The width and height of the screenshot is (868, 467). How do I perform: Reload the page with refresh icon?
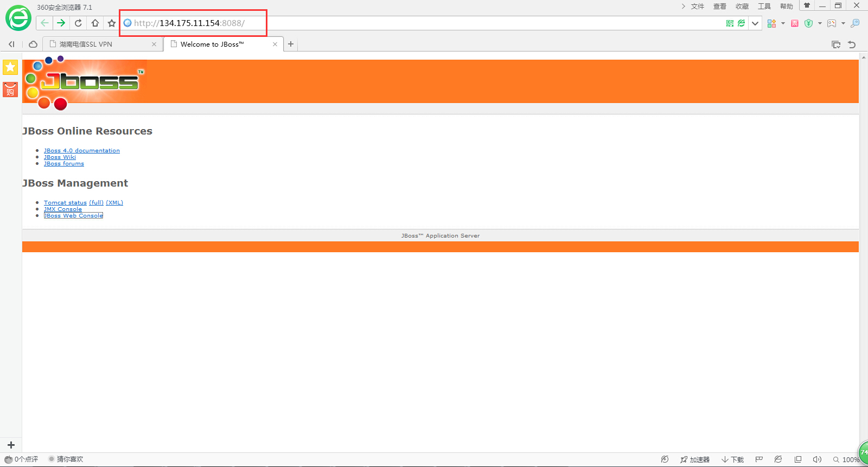coord(78,23)
